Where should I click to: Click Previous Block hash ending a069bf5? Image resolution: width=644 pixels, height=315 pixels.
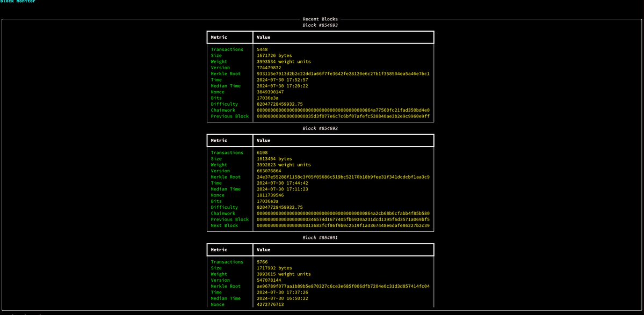click(x=343, y=219)
